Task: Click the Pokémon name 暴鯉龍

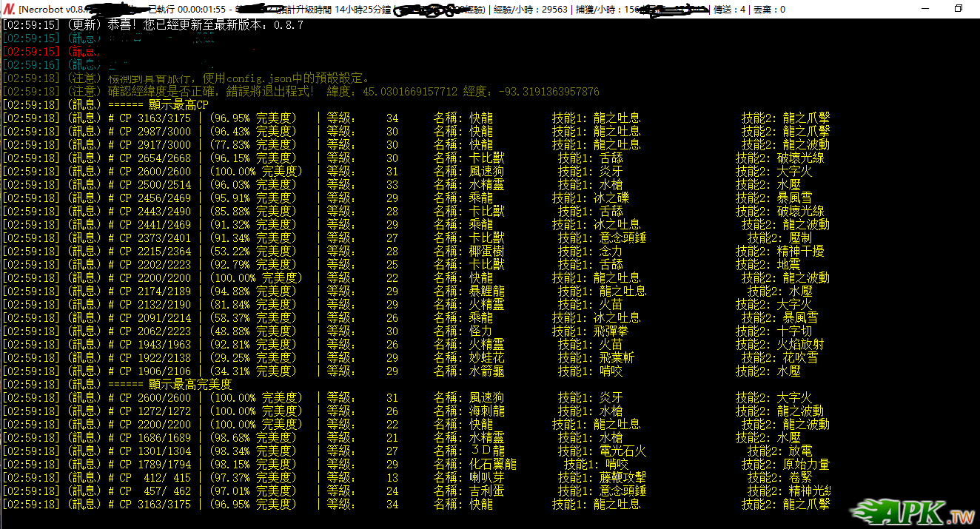Action: [487, 291]
